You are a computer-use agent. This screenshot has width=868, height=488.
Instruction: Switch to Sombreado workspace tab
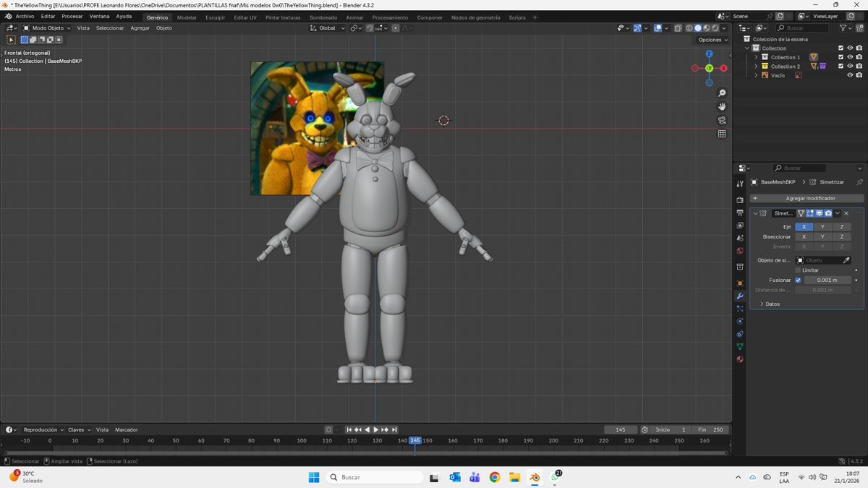click(x=323, y=17)
